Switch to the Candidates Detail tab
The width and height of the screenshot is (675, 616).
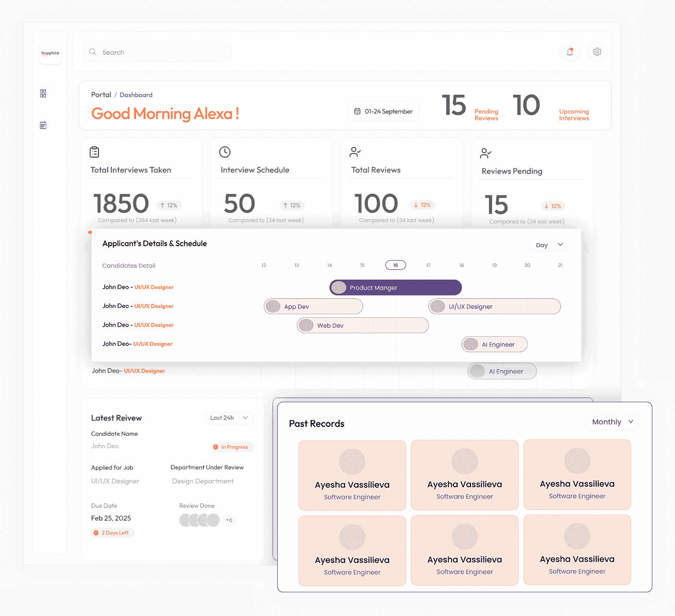pos(129,265)
